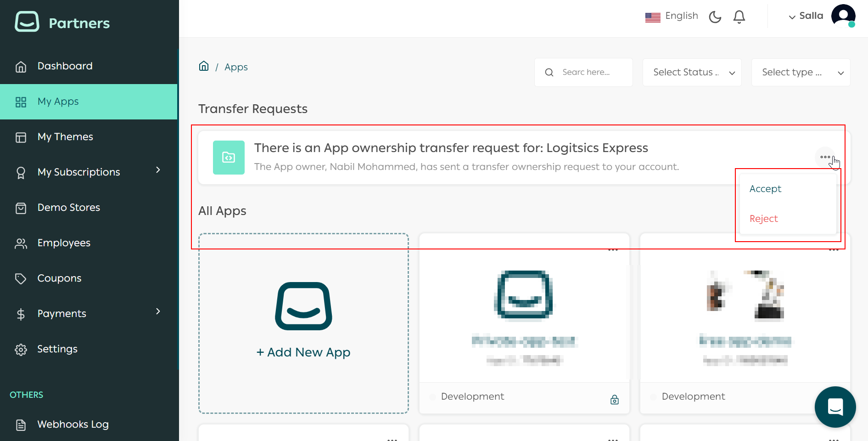Click the notification bell icon
This screenshot has width=868, height=441.
(x=739, y=17)
